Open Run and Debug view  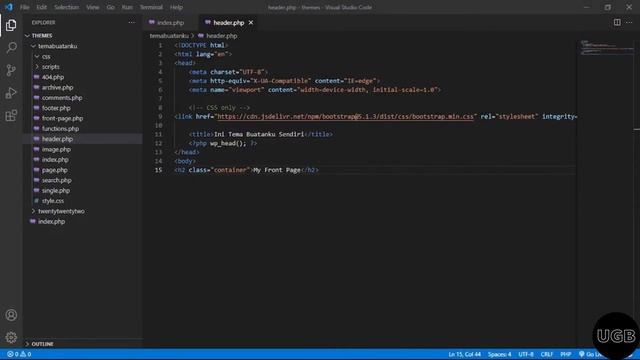(11, 93)
